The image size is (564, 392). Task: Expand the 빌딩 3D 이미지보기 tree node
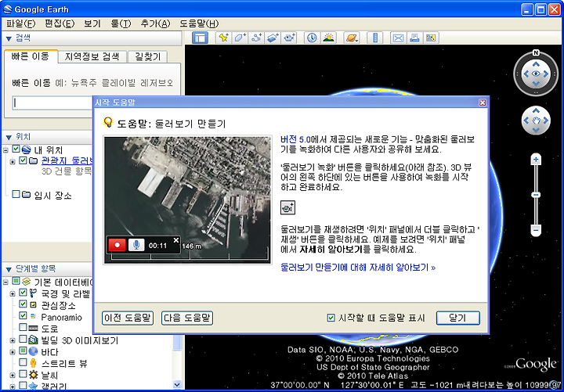coord(13,340)
